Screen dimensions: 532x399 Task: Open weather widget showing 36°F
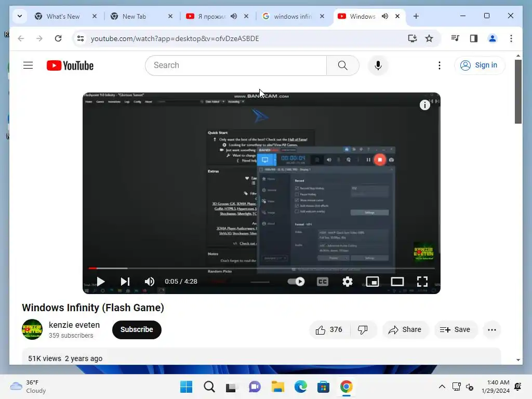coord(28,387)
